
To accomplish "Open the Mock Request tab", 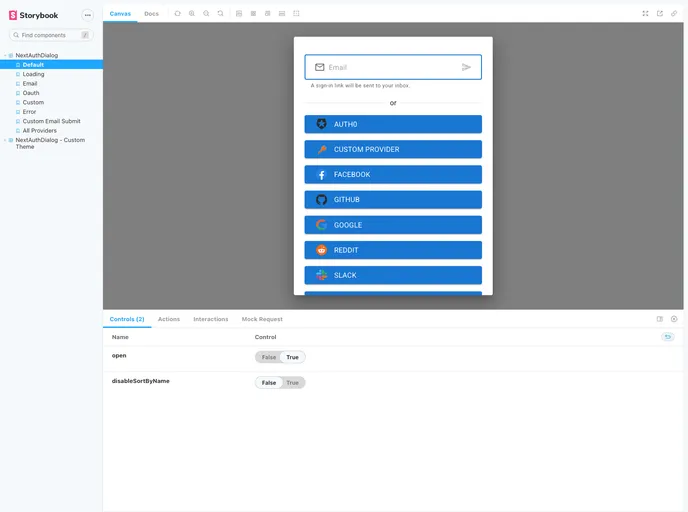I will (x=262, y=319).
